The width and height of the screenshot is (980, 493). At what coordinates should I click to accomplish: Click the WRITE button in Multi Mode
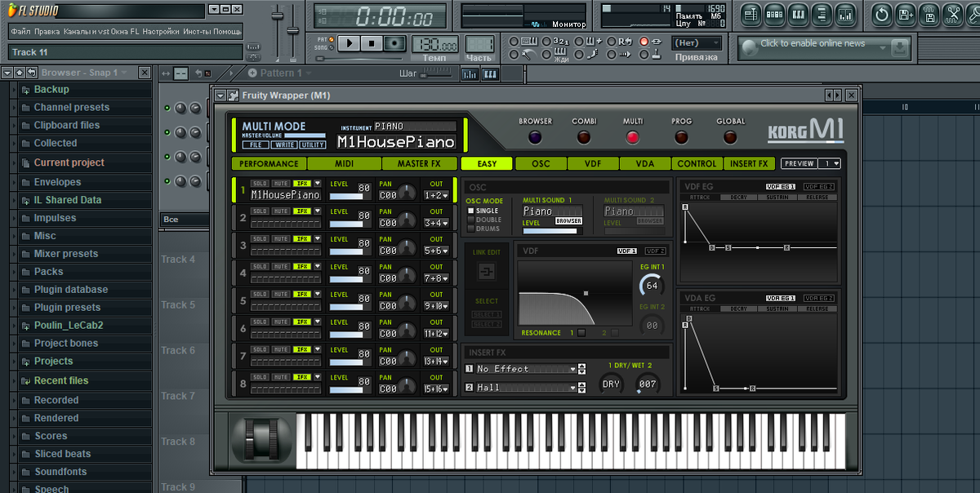point(283,144)
